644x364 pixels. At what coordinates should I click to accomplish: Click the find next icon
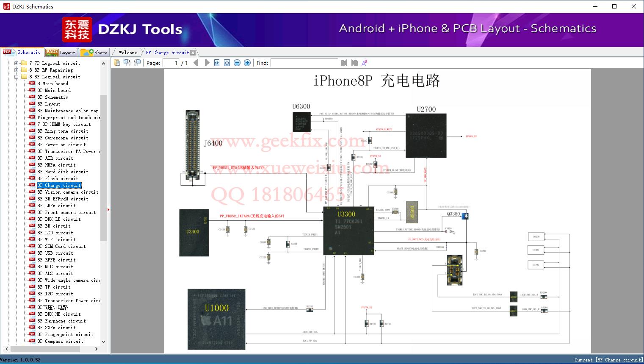[x=354, y=63]
